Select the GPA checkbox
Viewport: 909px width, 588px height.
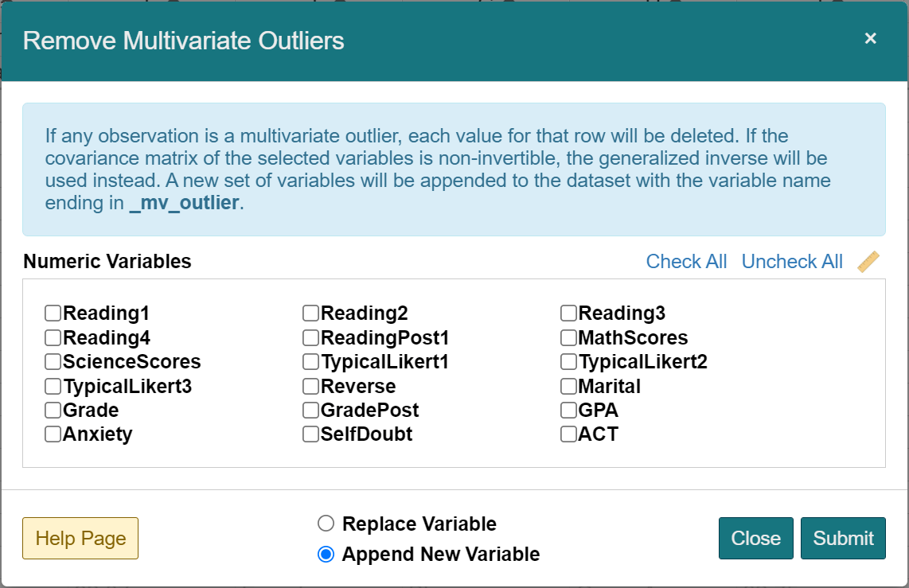click(568, 410)
